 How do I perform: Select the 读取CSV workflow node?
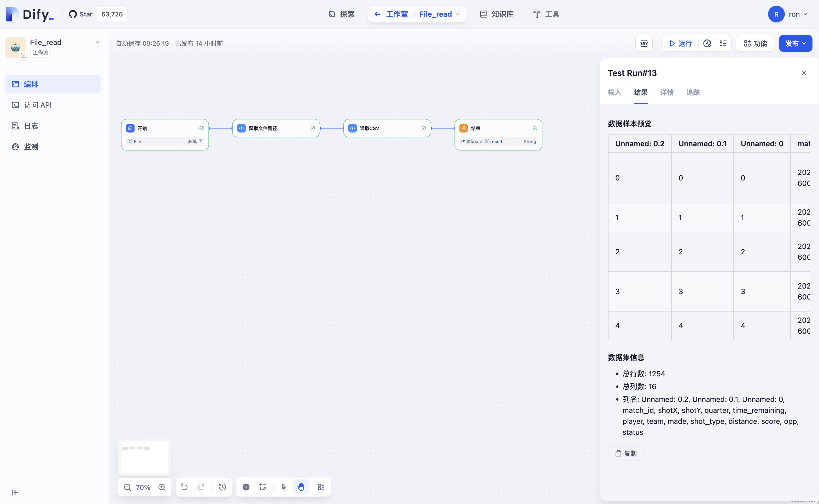[x=387, y=128]
